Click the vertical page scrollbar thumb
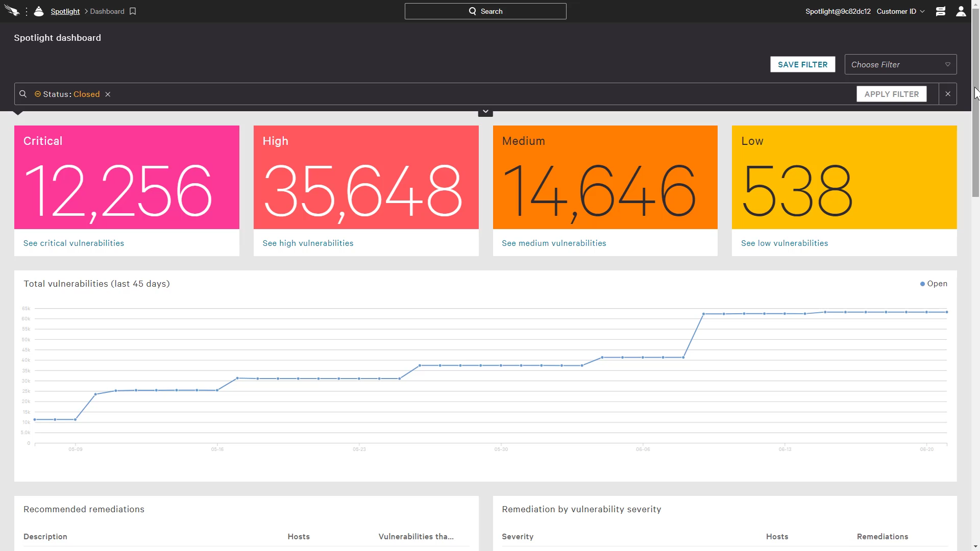Viewport: 980px width, 551px height. coord(975,102)
